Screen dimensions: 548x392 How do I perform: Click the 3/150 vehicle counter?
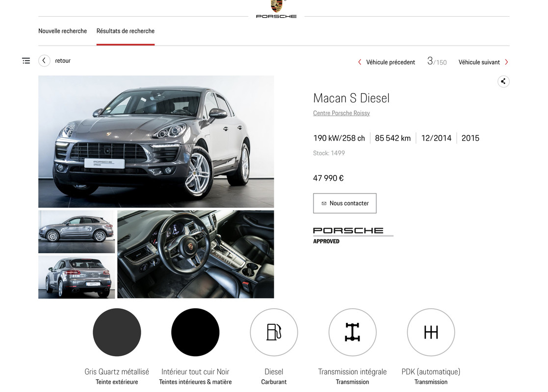tap(437, 61)
